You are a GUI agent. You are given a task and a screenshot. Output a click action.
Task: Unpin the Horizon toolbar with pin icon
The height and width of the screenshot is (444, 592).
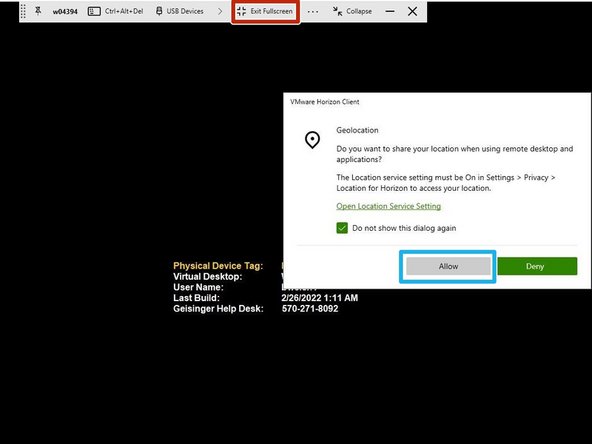(38, 11)
